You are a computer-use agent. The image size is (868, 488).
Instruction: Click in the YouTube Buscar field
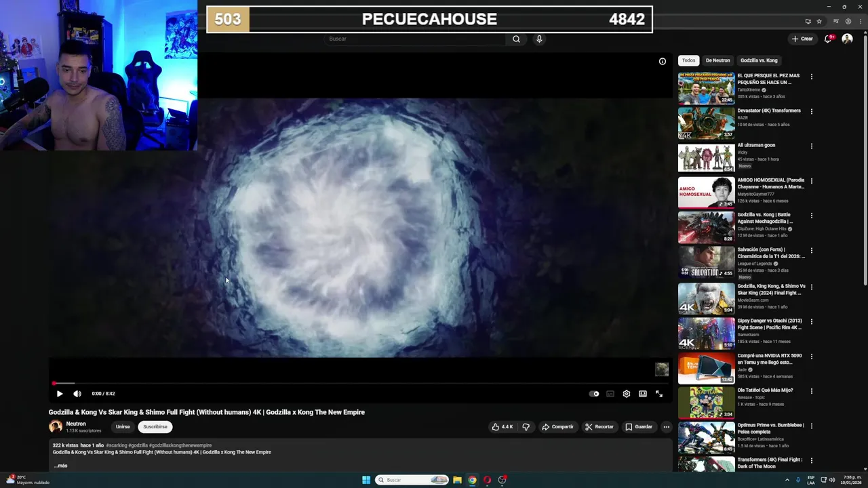415,39
